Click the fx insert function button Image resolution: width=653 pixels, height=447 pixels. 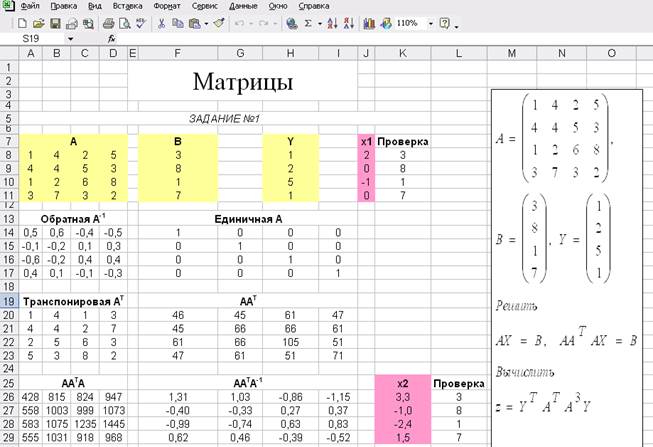(x=111, y=39)
